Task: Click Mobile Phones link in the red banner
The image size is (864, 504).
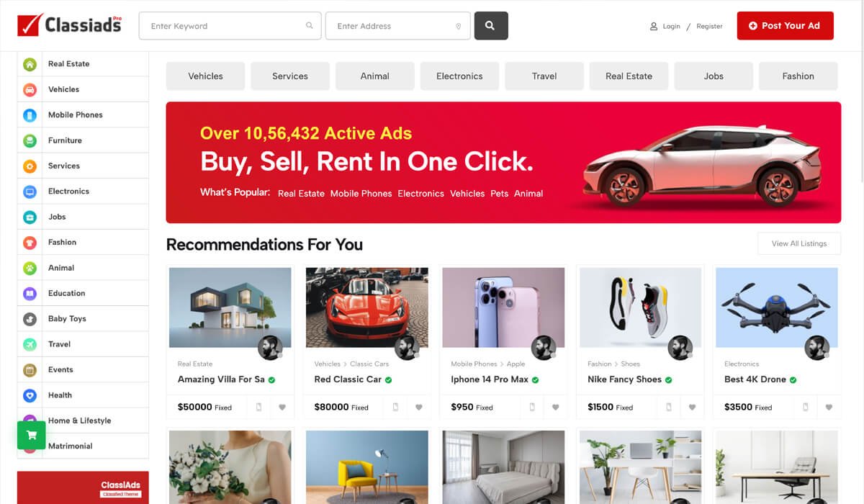Action: 361,194
